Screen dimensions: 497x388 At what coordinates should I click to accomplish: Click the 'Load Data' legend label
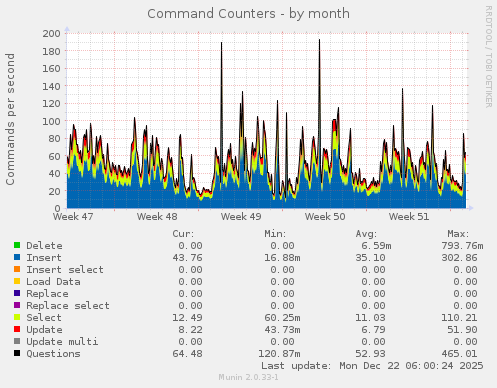coord(53,282)
